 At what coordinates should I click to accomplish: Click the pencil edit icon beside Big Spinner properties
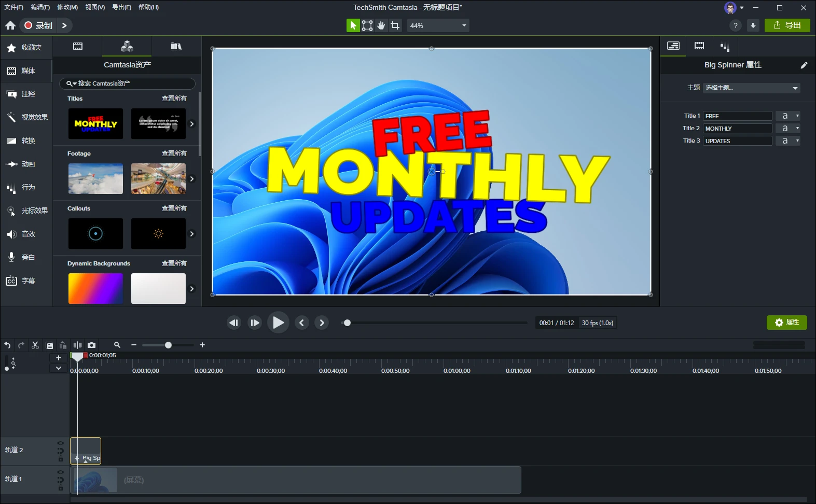[x=804, y=65]
